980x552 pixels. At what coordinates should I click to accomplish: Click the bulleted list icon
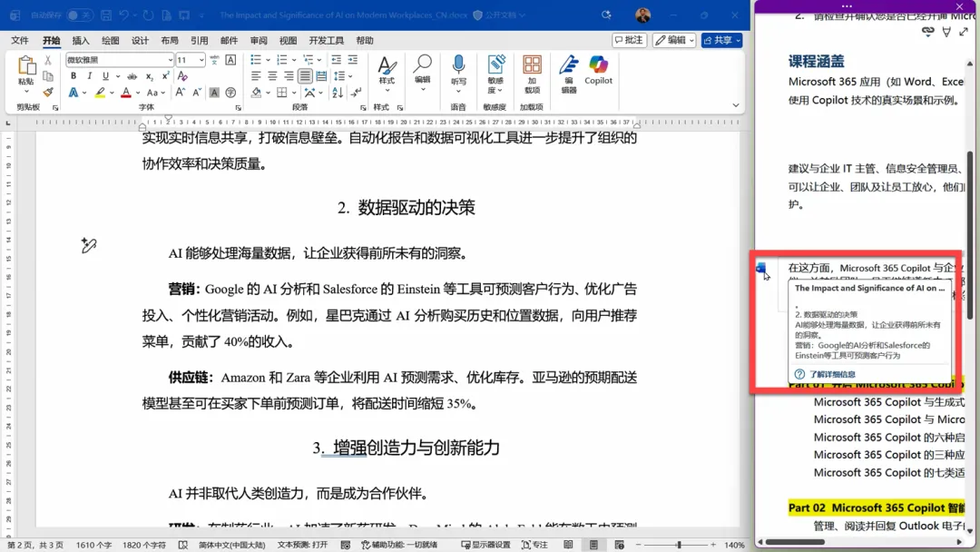pyautogui.click(x=256, y=60)
